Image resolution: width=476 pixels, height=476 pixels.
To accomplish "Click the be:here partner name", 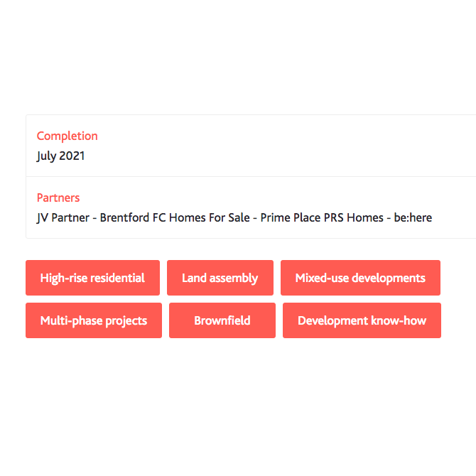I will click(x=413, y=217).
